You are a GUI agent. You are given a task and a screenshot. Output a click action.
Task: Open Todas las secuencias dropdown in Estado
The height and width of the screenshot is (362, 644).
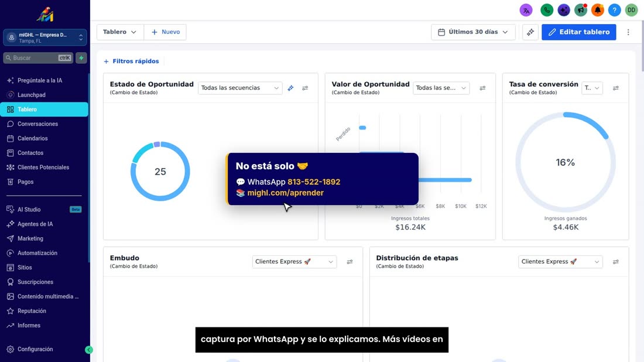point(240,88)
